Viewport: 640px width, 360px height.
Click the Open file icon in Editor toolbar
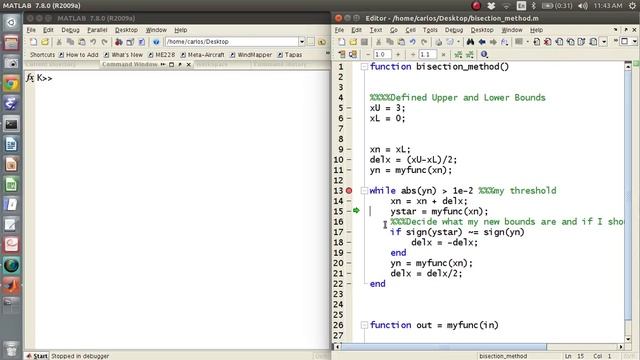pyautogui.click(x=353, y=42)
